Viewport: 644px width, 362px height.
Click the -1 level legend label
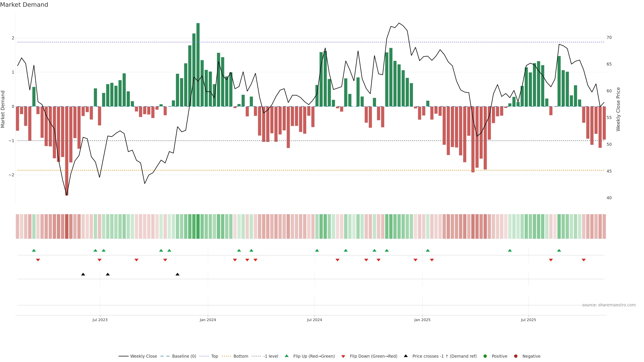[x=271, y=356]
